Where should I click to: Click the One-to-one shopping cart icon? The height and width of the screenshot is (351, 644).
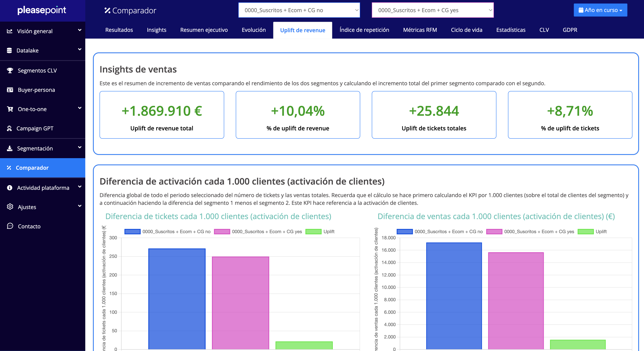[x=10, y=109]
